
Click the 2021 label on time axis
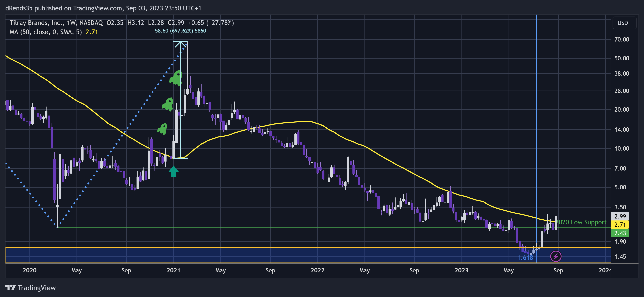174,270
